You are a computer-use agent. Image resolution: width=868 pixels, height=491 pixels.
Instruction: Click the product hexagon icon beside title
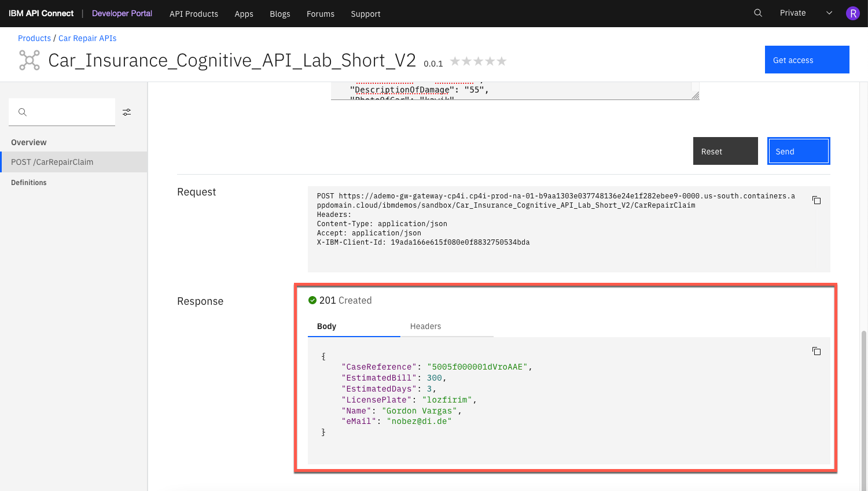click(x=30, y=60)
